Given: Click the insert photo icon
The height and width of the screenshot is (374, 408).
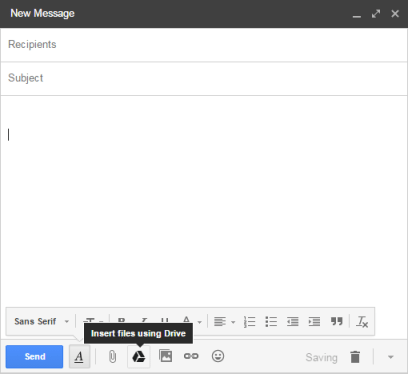Looking at the screenshot, I should (165, 356).
